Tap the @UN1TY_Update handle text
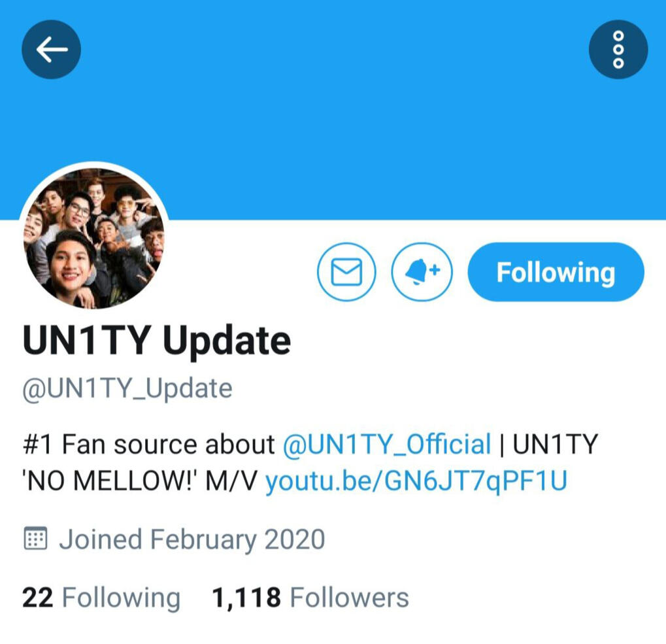The image size is (666, 644). click(x=127, y=389)
